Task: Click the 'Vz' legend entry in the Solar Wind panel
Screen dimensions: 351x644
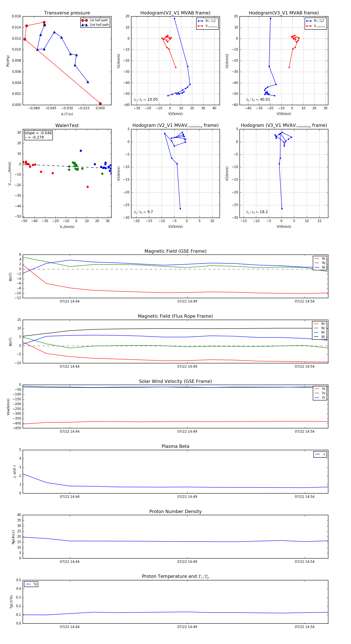Action: click(x=320, y=398)
